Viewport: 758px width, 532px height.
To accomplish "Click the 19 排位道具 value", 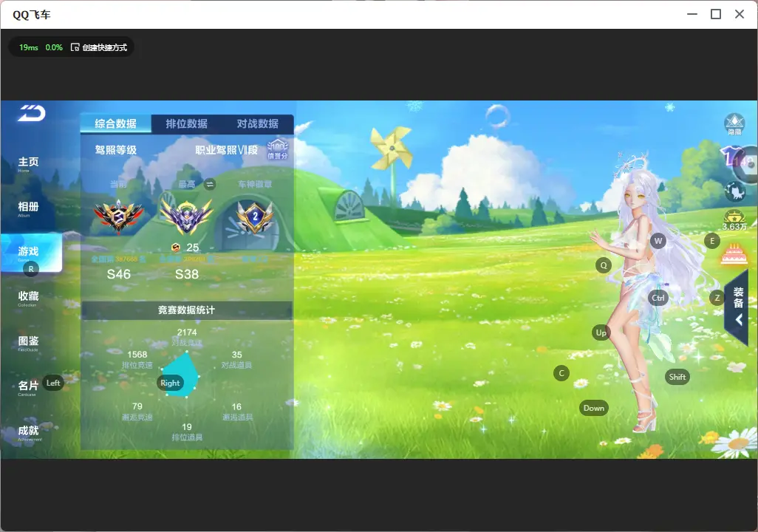I will 187,426.
